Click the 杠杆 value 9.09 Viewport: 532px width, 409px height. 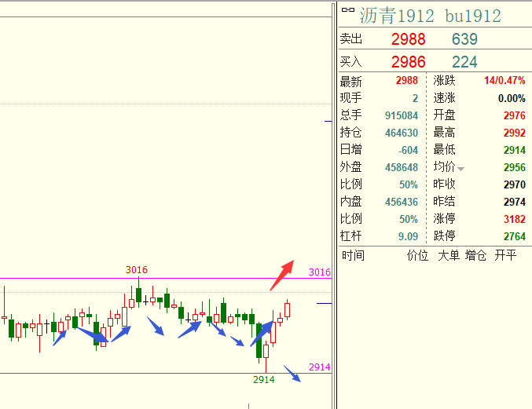[x=408, y=236]
